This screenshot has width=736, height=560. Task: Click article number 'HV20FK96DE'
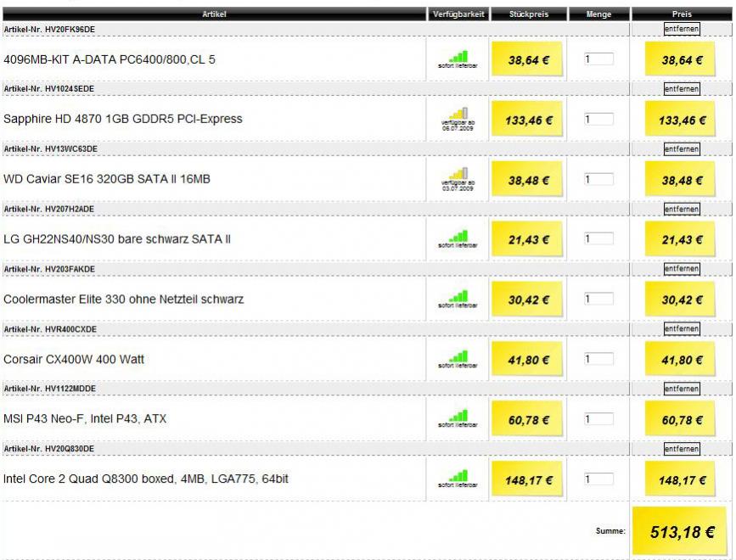[x=70, y=29]
